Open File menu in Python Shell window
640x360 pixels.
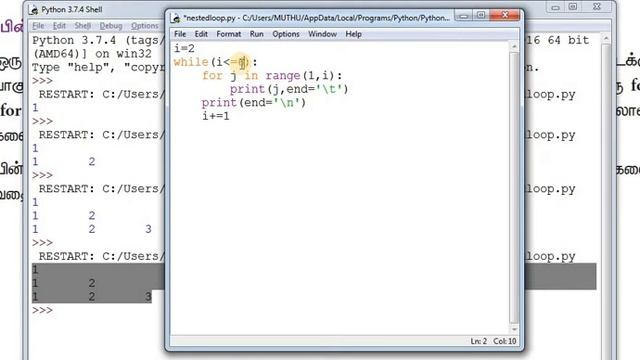point(38,26)
